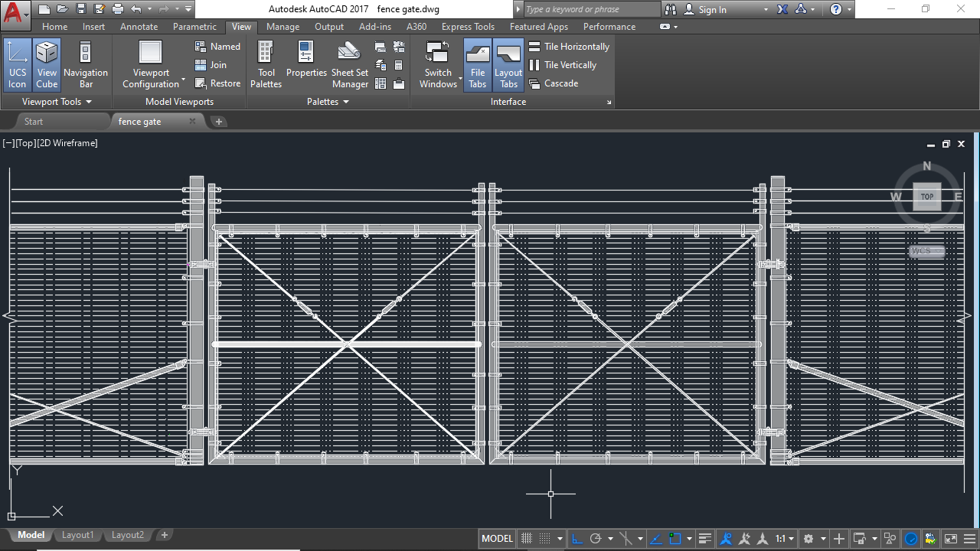Open annotation scale 1:1 dropdown
980x551 pixels.
(785, 539)
